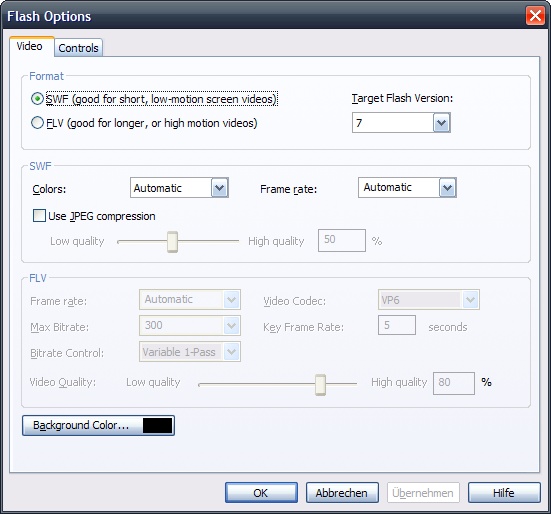Click the OK button
Viewport: 551px width, 514px height.
[261, 493]
